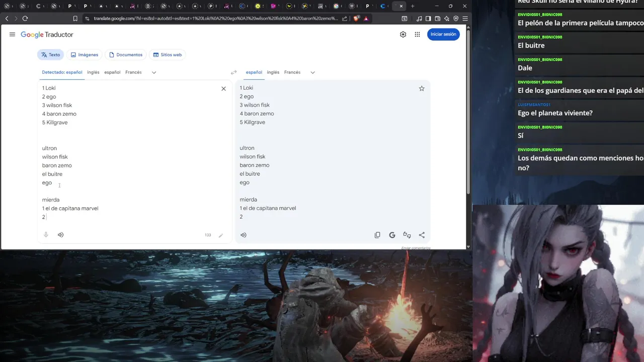This screenshot has width=644, height=362.
Task: Switch to Documentos translation mode
Action: click(x=126, y=55)
